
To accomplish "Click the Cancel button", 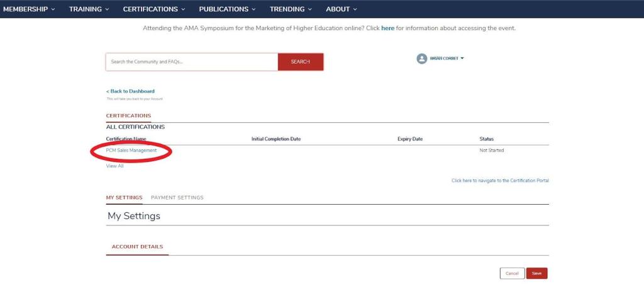I will [512, 273].
